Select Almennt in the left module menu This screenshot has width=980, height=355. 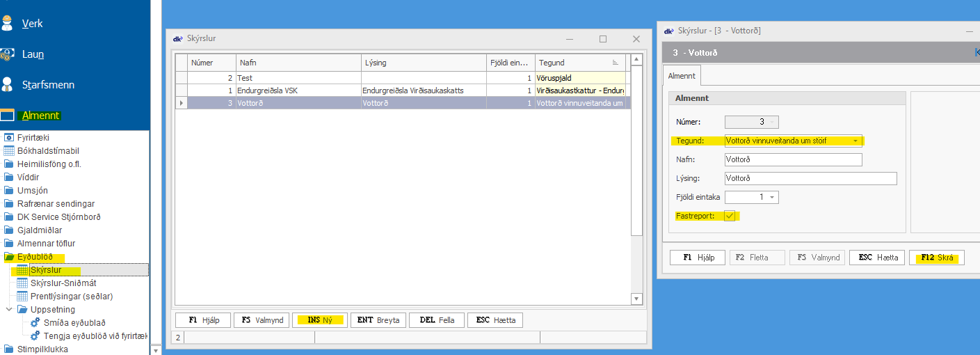pos(40,116)
